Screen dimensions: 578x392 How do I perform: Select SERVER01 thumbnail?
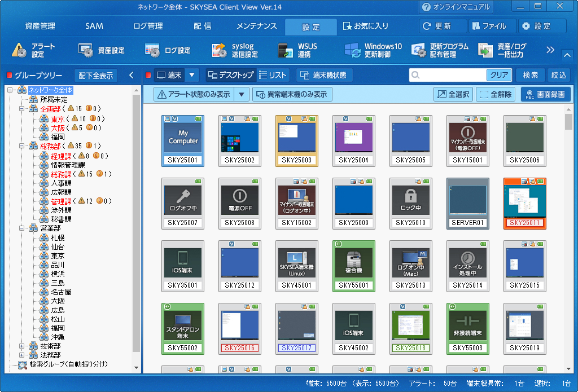point(468,204)
